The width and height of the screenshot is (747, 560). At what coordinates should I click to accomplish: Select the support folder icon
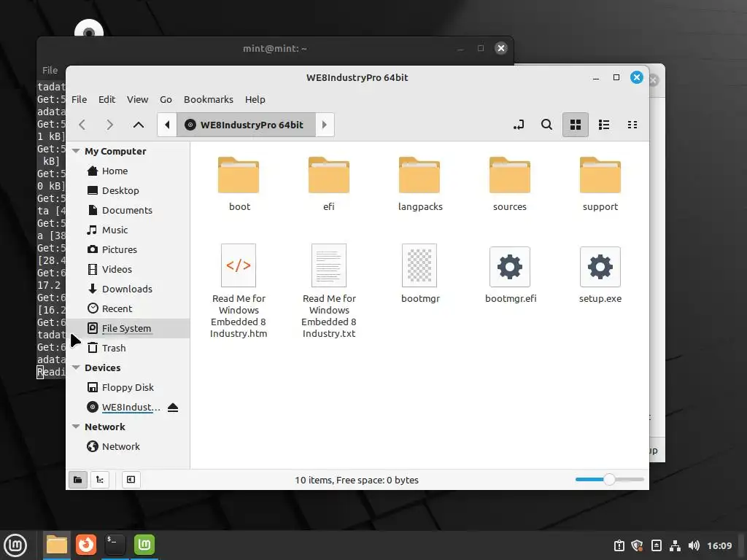tap(600, 175)
